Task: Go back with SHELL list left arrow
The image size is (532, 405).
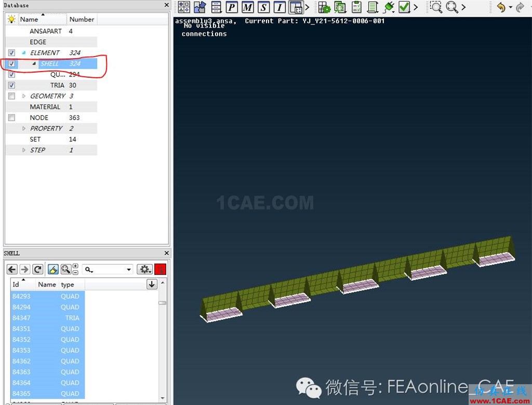Action: [12, 269]
